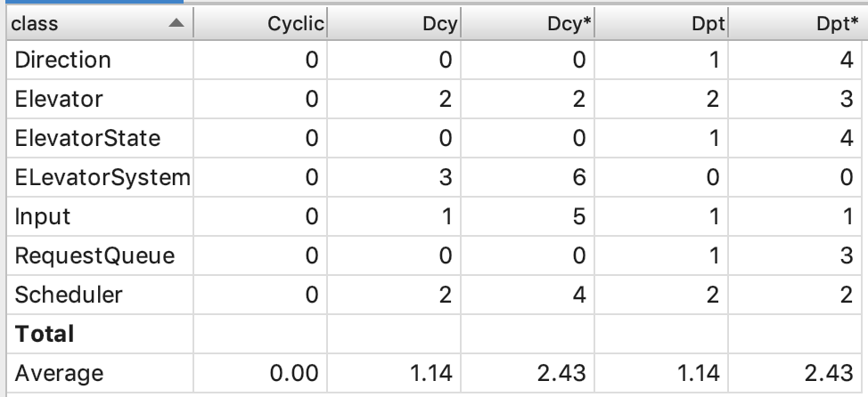Select the Elevator class row
The height and width of the screenshot is (397, 868).
click(56, 100)
